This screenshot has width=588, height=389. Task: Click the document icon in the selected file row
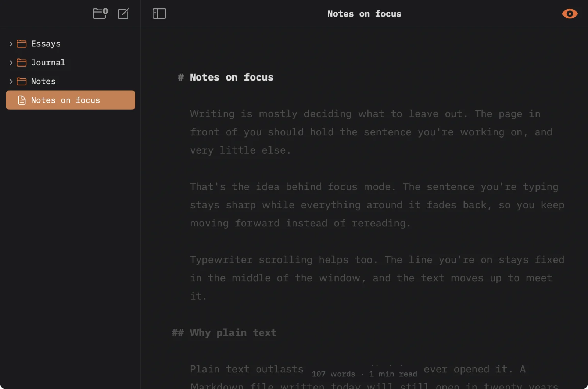22,100
